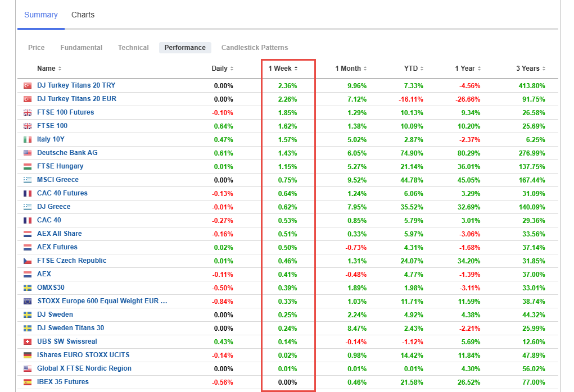Open CAC 40 Futures link

coord(62,193)
